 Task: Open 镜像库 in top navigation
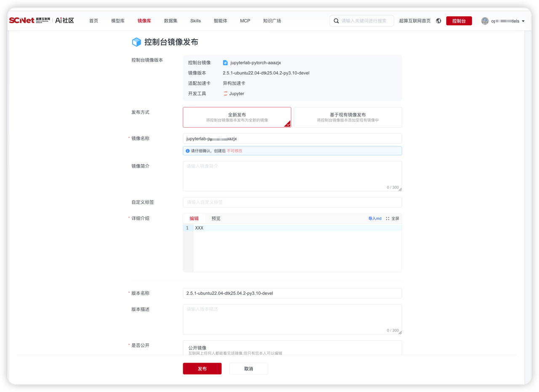144,21
